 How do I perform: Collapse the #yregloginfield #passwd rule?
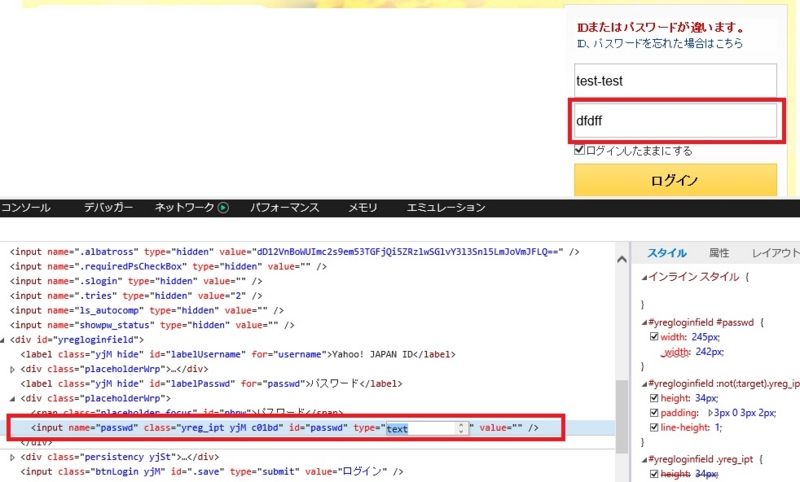pos(644,323)
